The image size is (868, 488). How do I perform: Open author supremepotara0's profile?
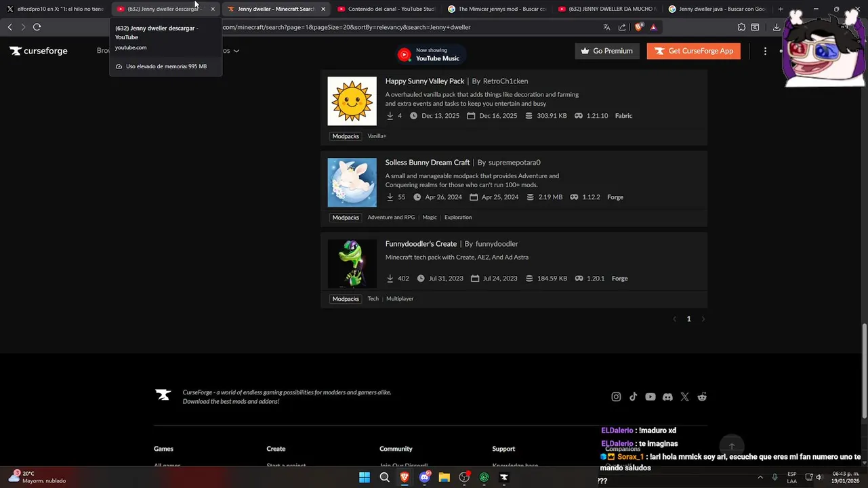pos(514,162)
